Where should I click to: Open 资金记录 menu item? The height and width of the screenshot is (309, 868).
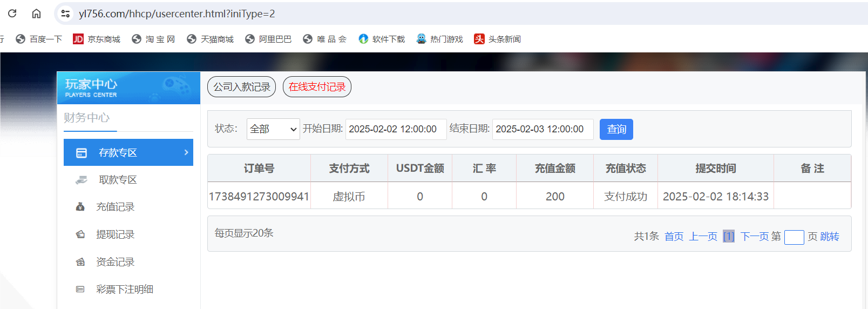(x=128, y=262)
